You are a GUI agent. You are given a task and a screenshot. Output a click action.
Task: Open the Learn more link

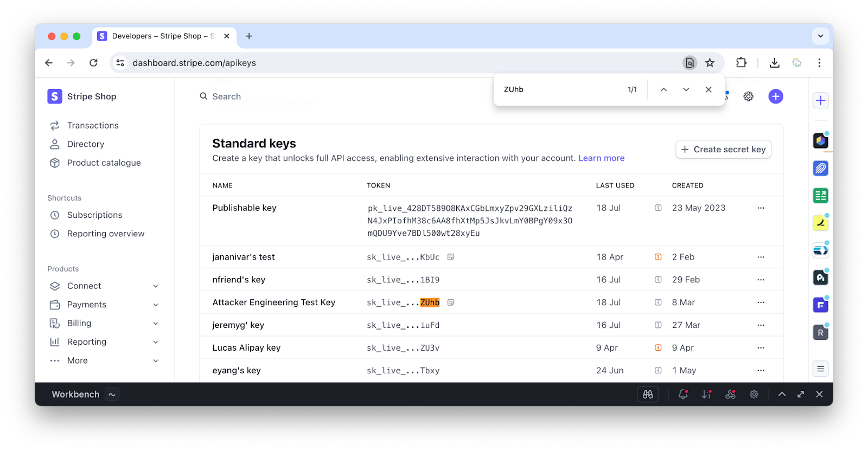[601, 158]
